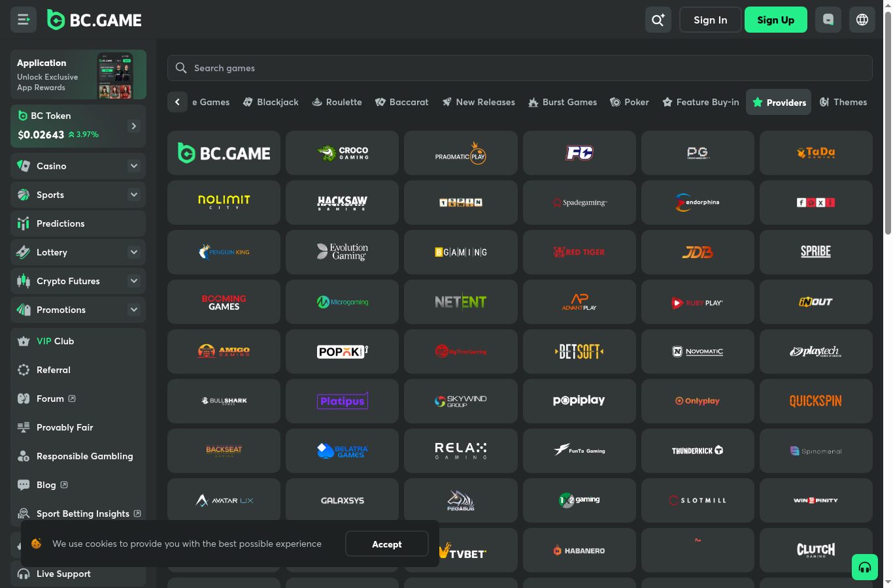This screenshot has height=588, width=893.
Task: Select the Spribe provider tile
Action: [x=816, y=252]
